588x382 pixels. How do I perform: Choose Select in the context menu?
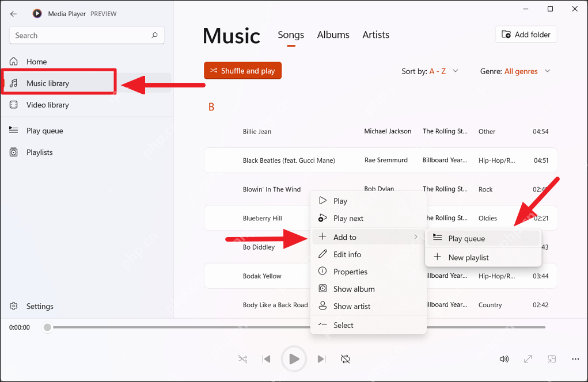369,325
